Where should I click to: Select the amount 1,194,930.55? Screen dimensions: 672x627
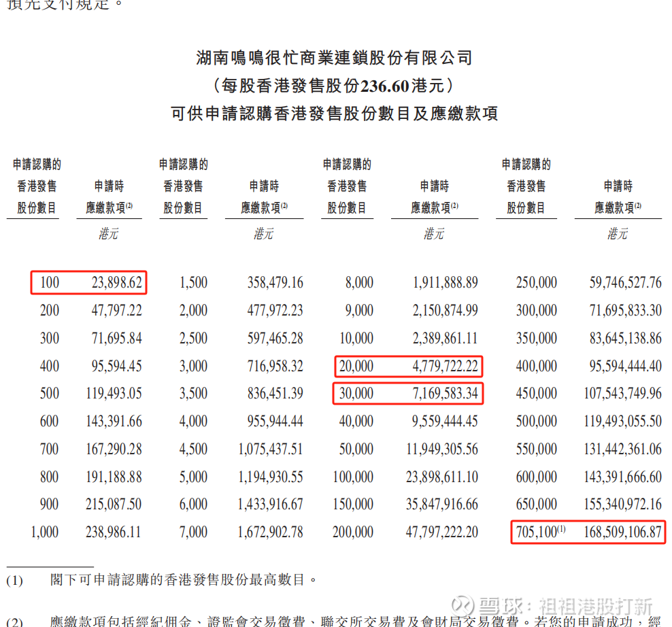[271, 477]
